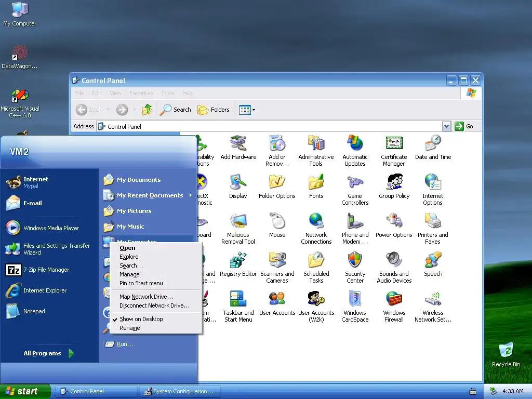532x399 pixels.
Task: Open the Fonts folder
Action: pos(316,187)
